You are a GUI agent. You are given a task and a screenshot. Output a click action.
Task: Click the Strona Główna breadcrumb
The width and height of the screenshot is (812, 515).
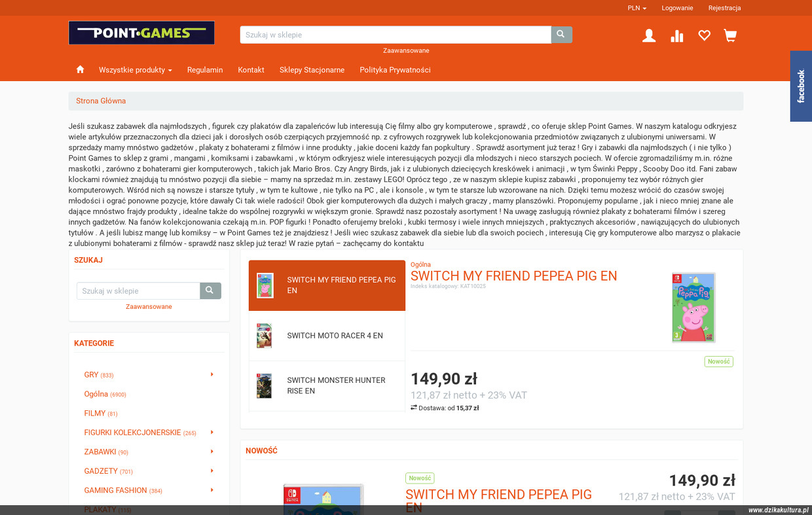point(101,101)
